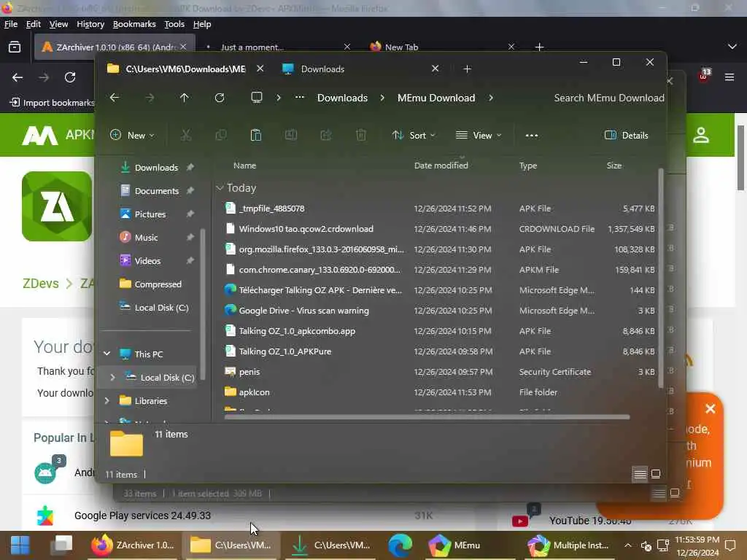The image size is (747, 560).
Task: Expand Libraries in navigation pane
Action: [107, 400]
